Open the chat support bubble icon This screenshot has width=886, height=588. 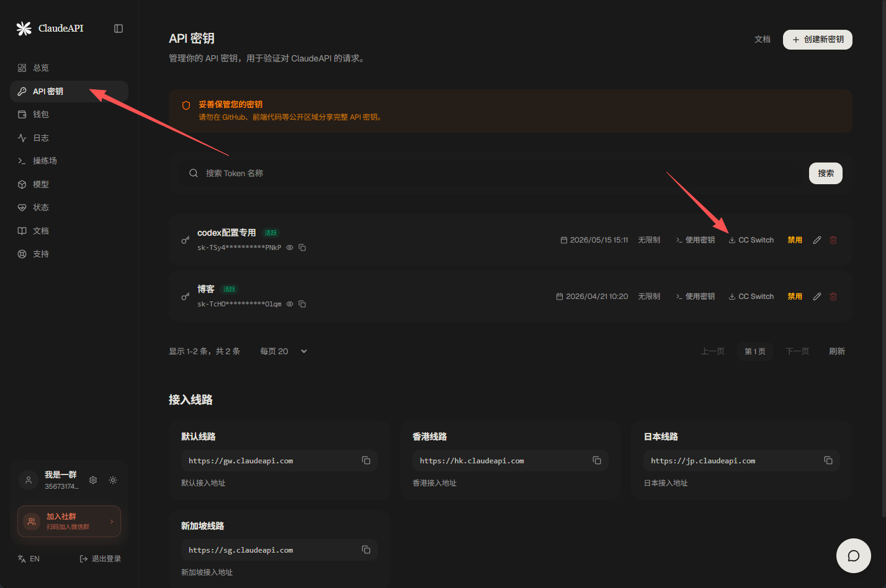[x=854, y=556]
